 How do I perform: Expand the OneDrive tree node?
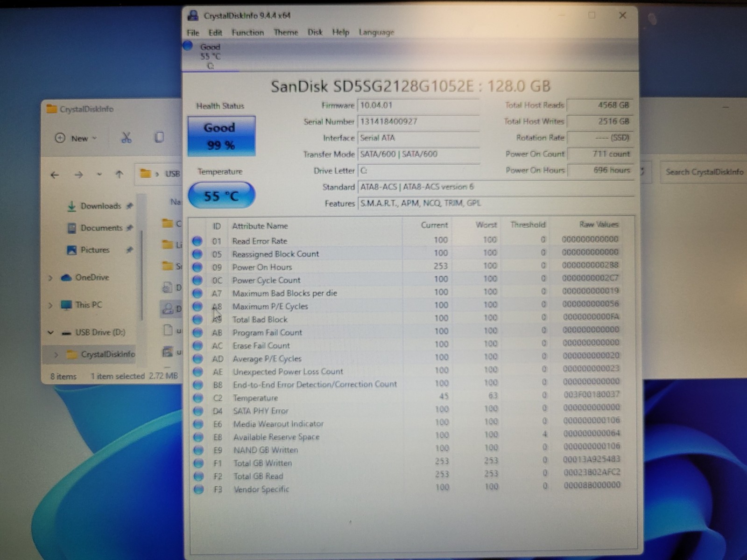pyautogui.click(x=50, y=278)
